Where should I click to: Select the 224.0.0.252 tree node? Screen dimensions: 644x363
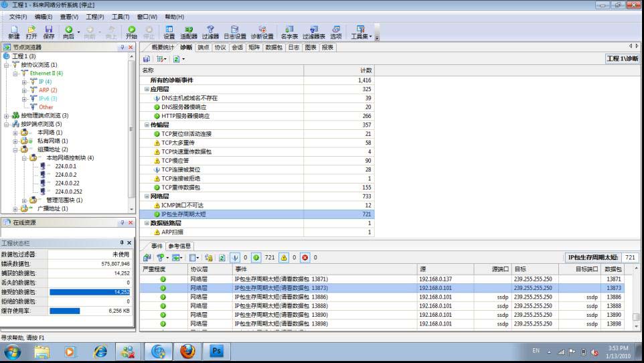(x=68, y=192)
